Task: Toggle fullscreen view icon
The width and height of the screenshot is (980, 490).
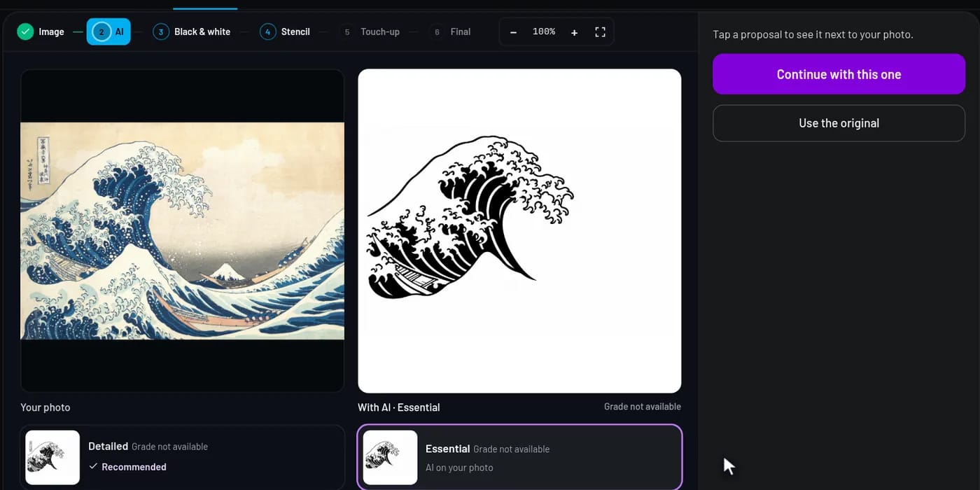Action: pos(600,32)
